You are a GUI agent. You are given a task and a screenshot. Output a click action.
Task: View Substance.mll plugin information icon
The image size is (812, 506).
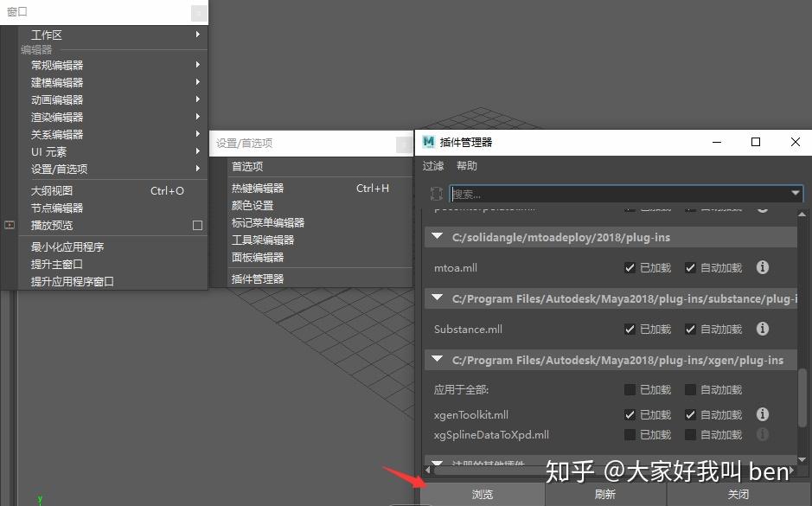(x=762, y=329)
